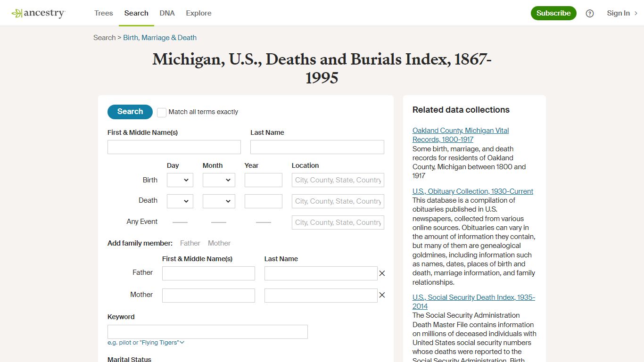Remove the Father row with its X icon
Screen dimensions: 644x362
382,273
